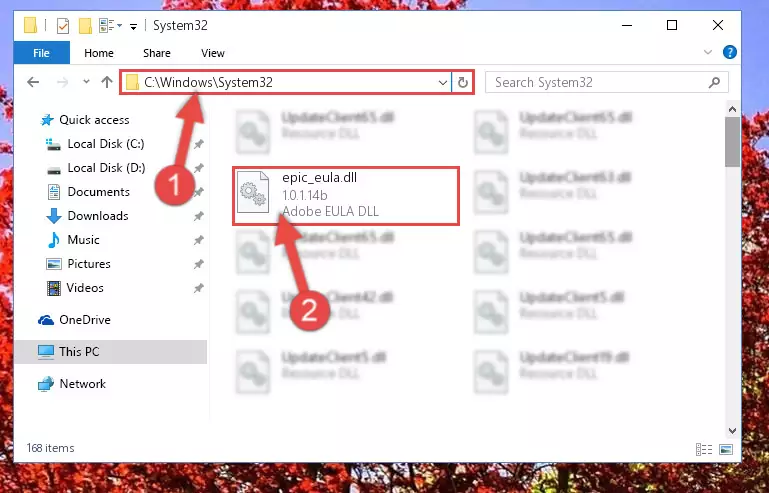769x493 pixels.
Task: Click the Forward navigation arrow
Action: coord(62,82)
